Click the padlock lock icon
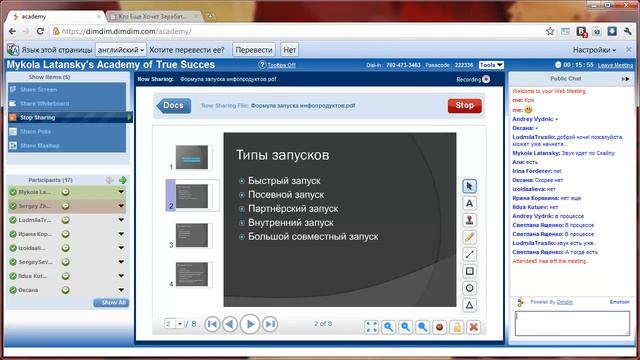 (x=457, y=327)
